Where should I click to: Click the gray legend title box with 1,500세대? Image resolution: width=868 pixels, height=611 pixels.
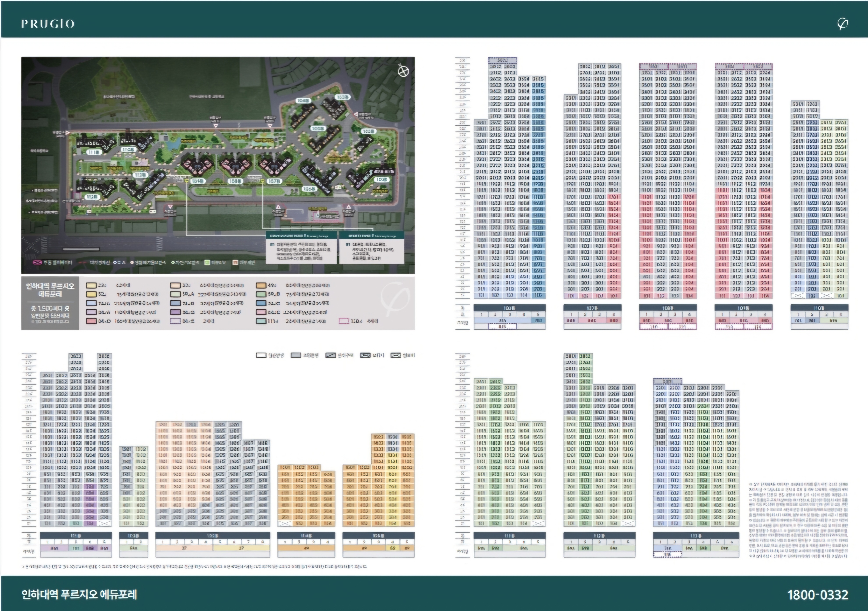pos(50,303)
